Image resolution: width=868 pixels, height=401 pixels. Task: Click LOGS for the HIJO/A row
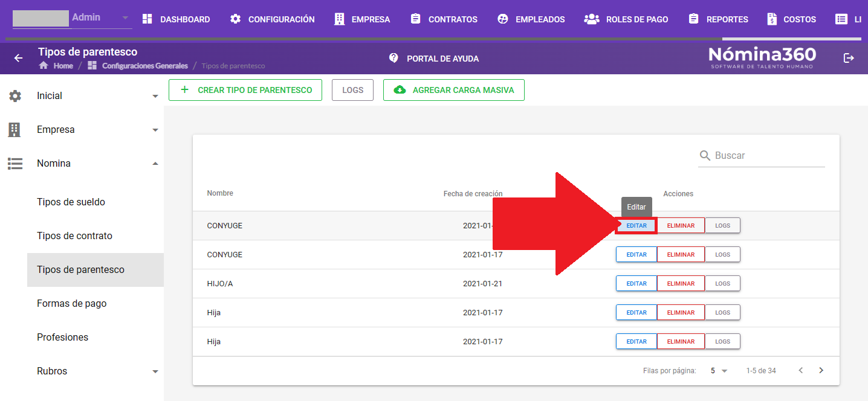(722, 284)
